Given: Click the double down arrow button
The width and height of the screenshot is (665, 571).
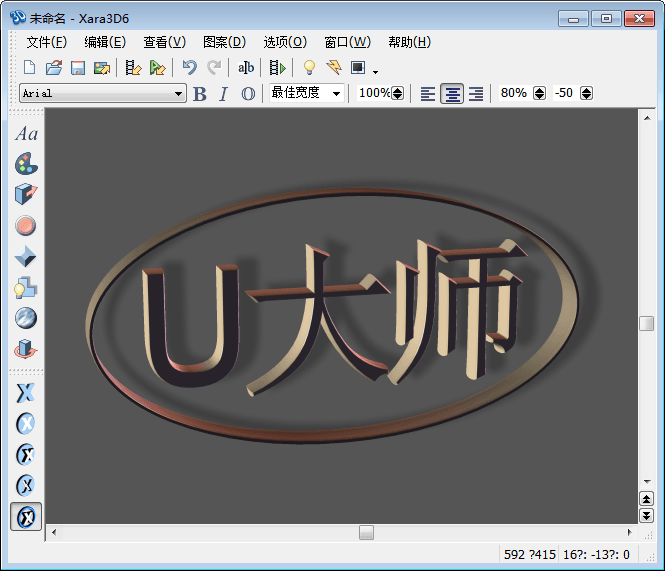Looking at the screenshot, I should [646, 515].
